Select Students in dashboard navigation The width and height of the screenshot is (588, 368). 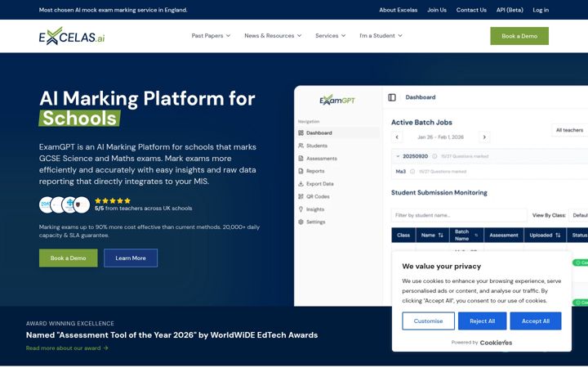pyautogui.click(x=317, y=146)
